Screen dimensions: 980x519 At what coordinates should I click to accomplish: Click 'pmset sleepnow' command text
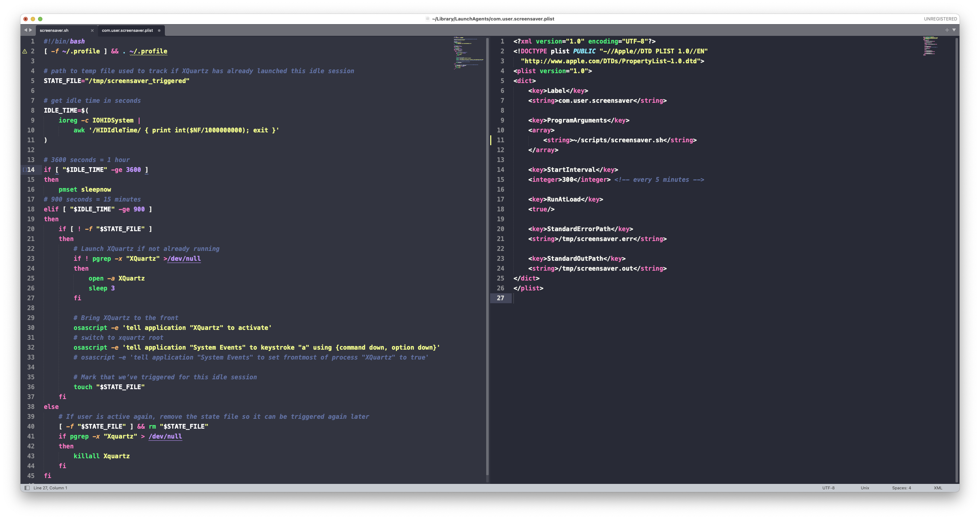click(x=85, y=189)
